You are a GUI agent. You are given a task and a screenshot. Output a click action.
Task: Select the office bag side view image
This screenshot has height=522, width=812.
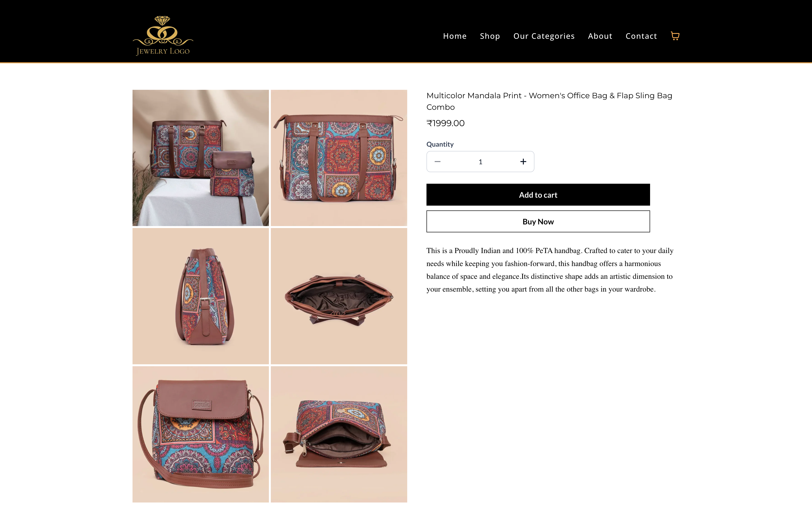[200, 296]
